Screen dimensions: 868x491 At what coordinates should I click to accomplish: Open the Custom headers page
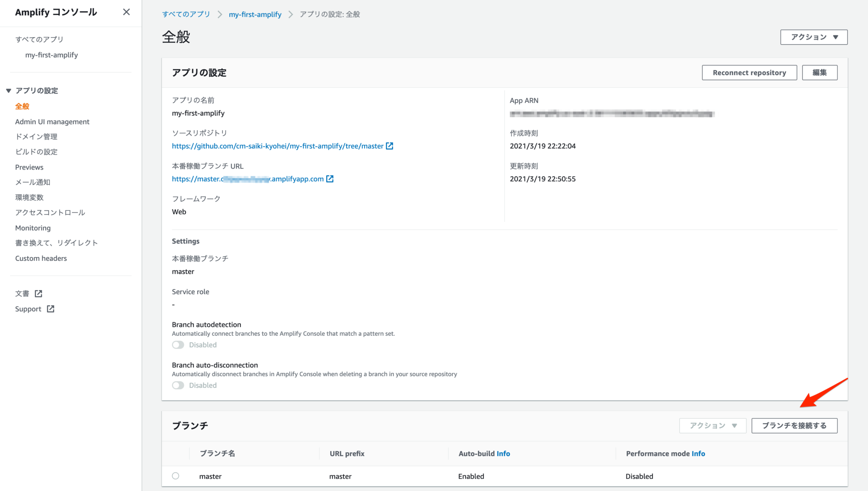point(41,258)
